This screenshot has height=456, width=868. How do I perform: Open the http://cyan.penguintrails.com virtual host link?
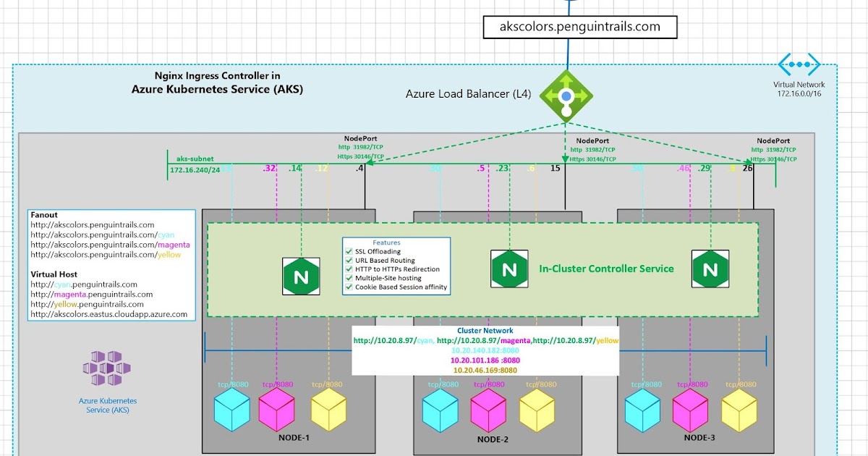84,285
